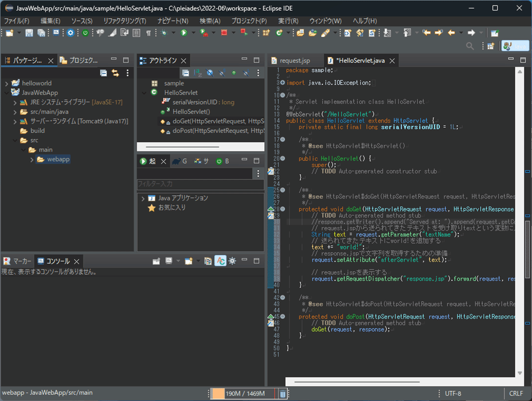
Task: Click the Collapse All icon in Outline
Action: [x=186, y=73]
